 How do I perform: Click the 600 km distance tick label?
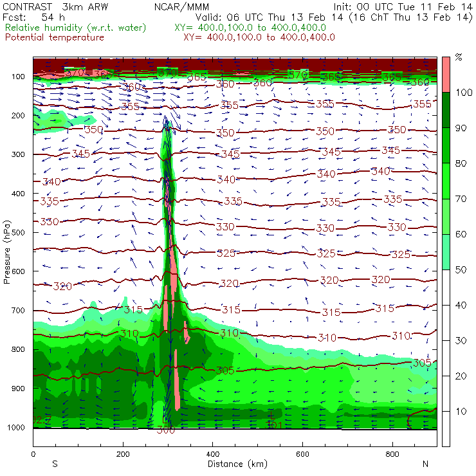pyautogui.click(x=302, y=454)
